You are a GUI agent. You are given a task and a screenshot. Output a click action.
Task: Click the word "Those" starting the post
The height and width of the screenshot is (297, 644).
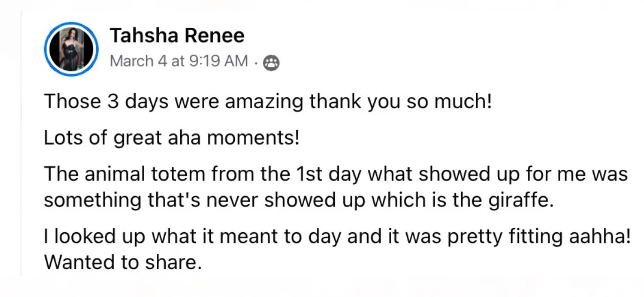tap(73, 102)
